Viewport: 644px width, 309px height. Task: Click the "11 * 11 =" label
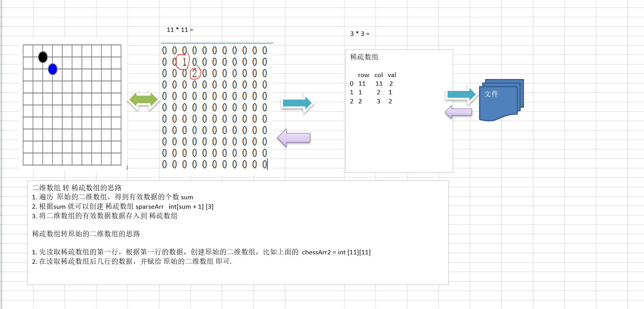(x=180, y=30)
